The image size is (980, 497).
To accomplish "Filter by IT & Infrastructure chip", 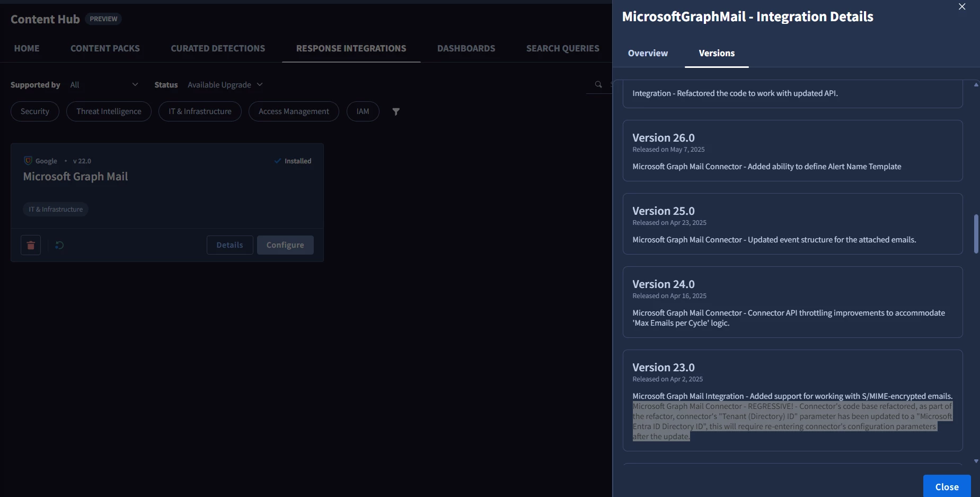I will [200, 111].
